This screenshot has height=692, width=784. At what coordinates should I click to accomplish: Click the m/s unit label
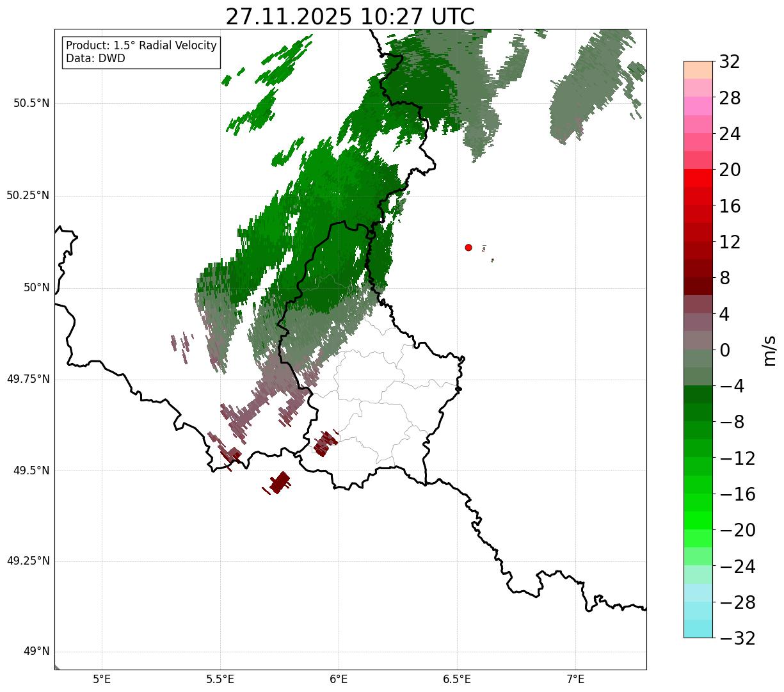pos(770,350)
